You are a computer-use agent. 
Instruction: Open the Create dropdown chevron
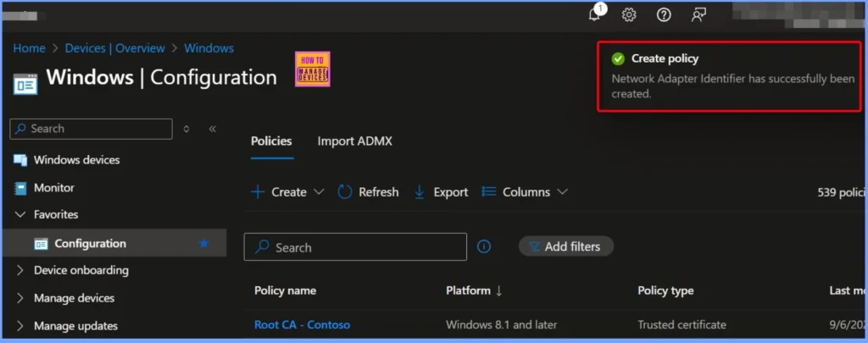tap(319, 192)
